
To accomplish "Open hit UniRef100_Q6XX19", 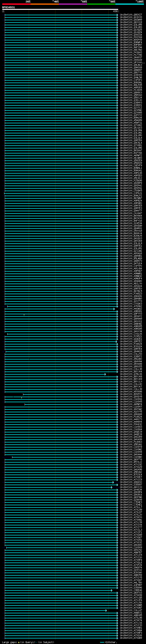I will coord(131,22).
